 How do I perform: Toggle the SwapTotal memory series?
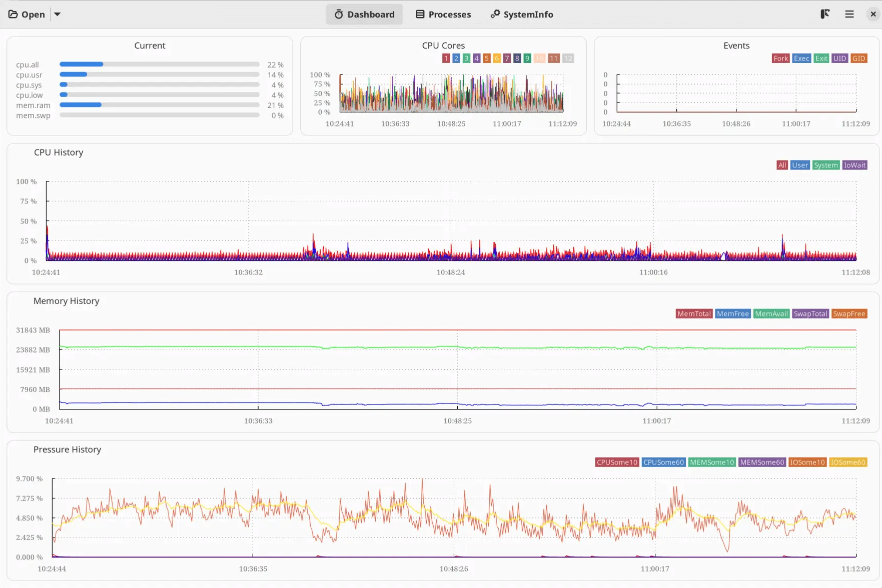(810, 314)
